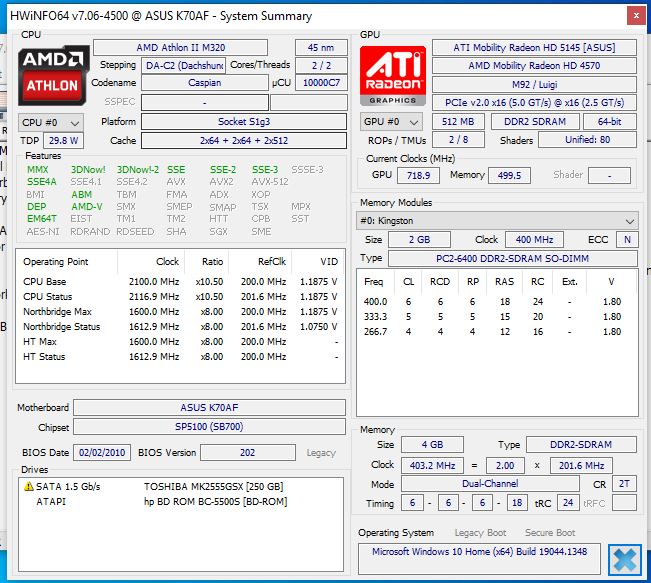Click the ATI Mobility Radeon HD 5145 field

[534, 47]
